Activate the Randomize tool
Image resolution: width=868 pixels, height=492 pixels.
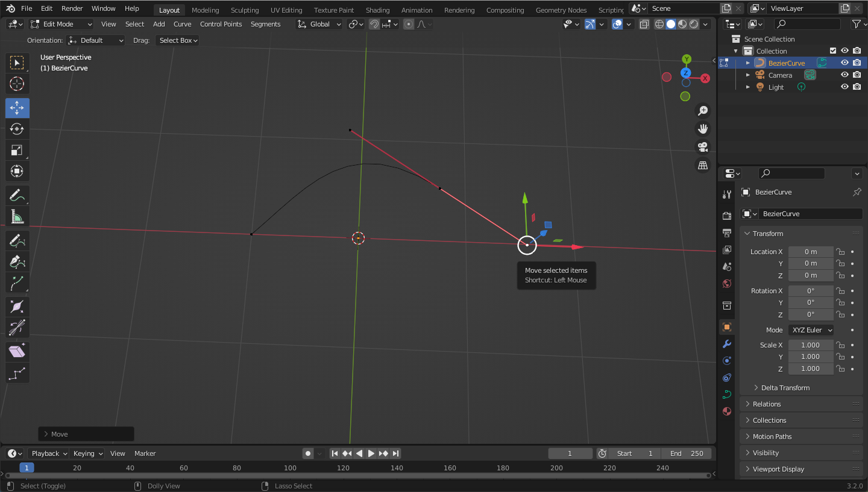click(x=17, y=373)
